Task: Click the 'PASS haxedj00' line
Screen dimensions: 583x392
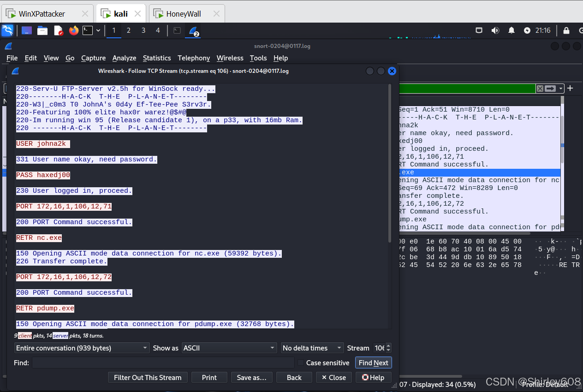Action: 43,175
